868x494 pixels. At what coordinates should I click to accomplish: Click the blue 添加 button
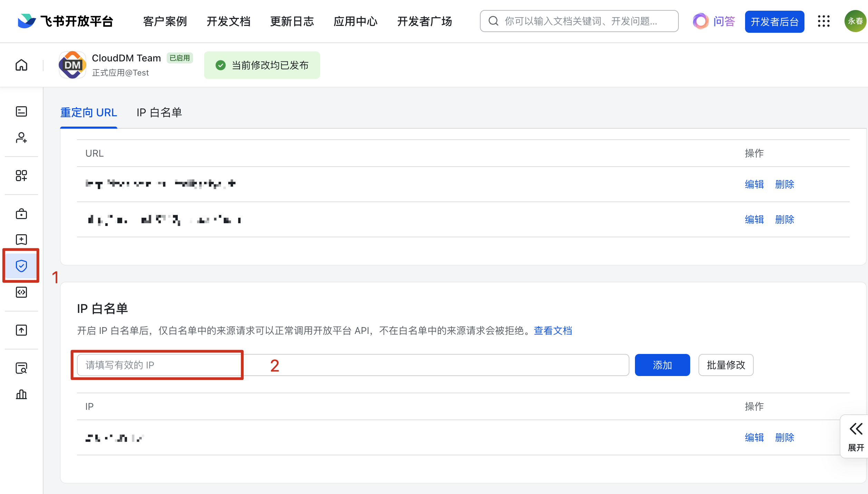point(662,365)
